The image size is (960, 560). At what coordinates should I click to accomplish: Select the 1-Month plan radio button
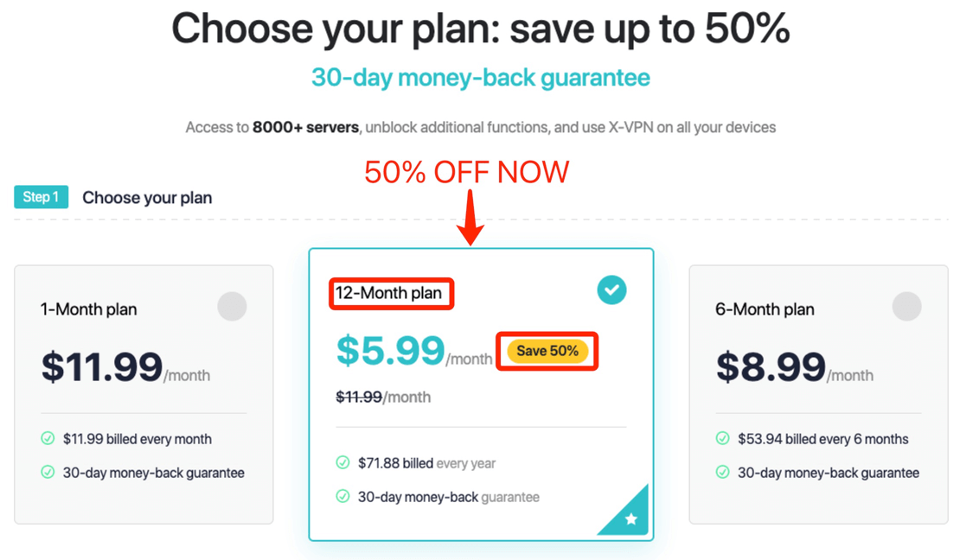(x=232, y=306)
